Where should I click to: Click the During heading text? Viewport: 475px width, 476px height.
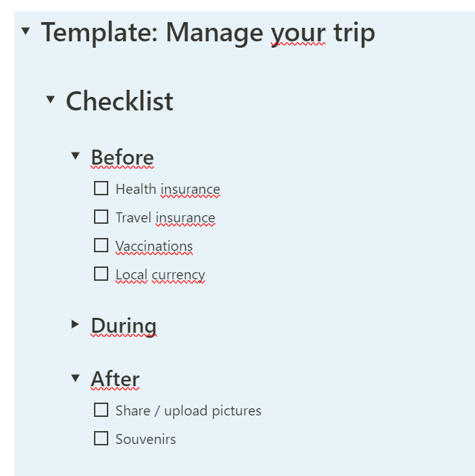(x=124, y=326)
